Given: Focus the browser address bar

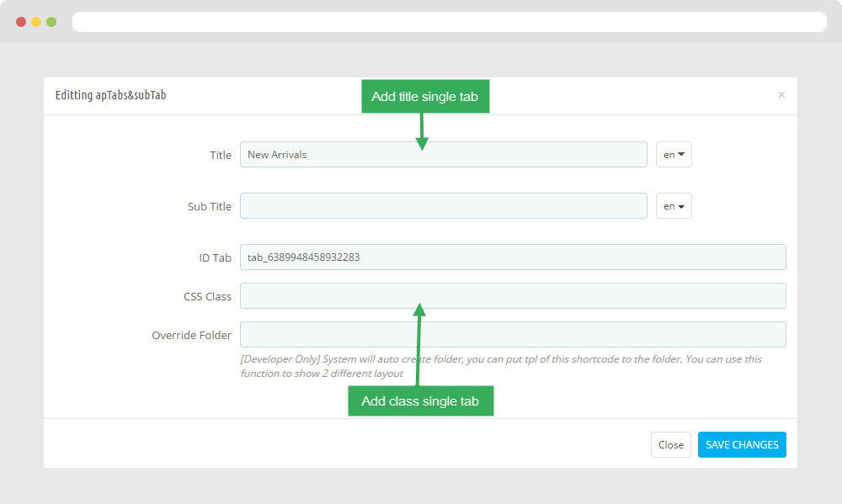Looking at the screenshot, I should [x=449, y=22].
